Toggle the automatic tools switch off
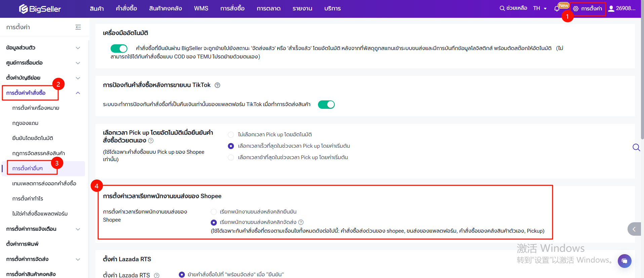 [119, 49]
